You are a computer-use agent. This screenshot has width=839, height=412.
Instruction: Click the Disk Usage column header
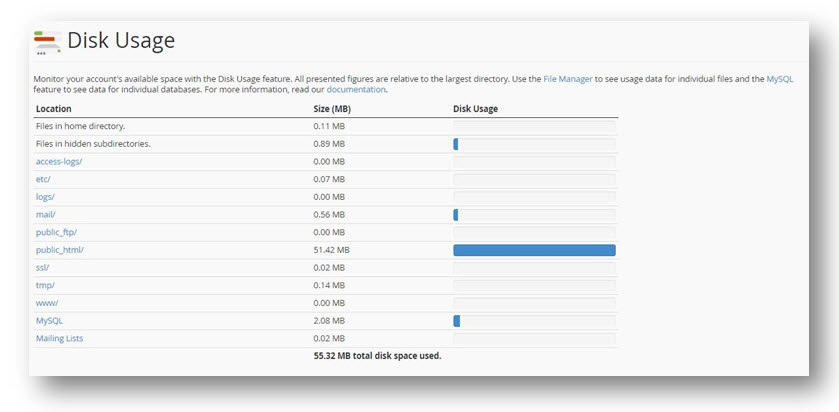coord(475,109)
